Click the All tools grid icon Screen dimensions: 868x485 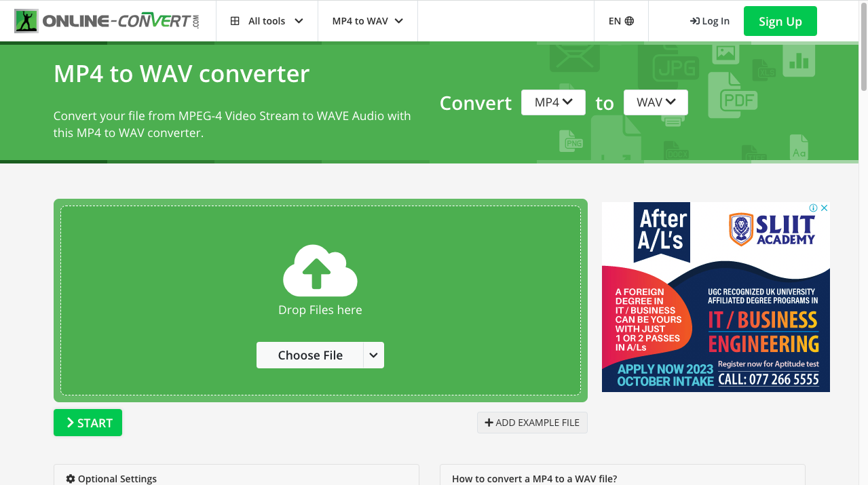tap(235, 21)
